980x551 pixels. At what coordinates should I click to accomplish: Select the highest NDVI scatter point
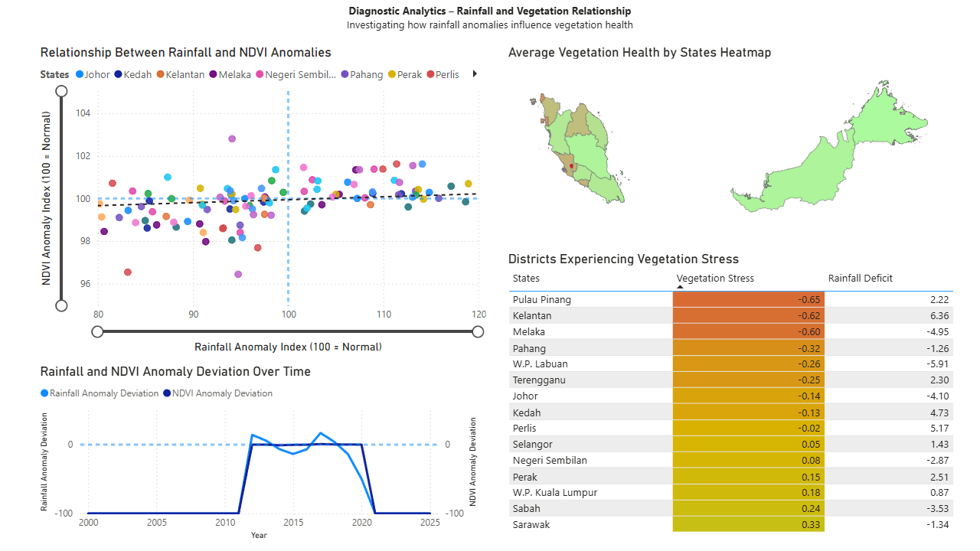[x=232, y=139]
